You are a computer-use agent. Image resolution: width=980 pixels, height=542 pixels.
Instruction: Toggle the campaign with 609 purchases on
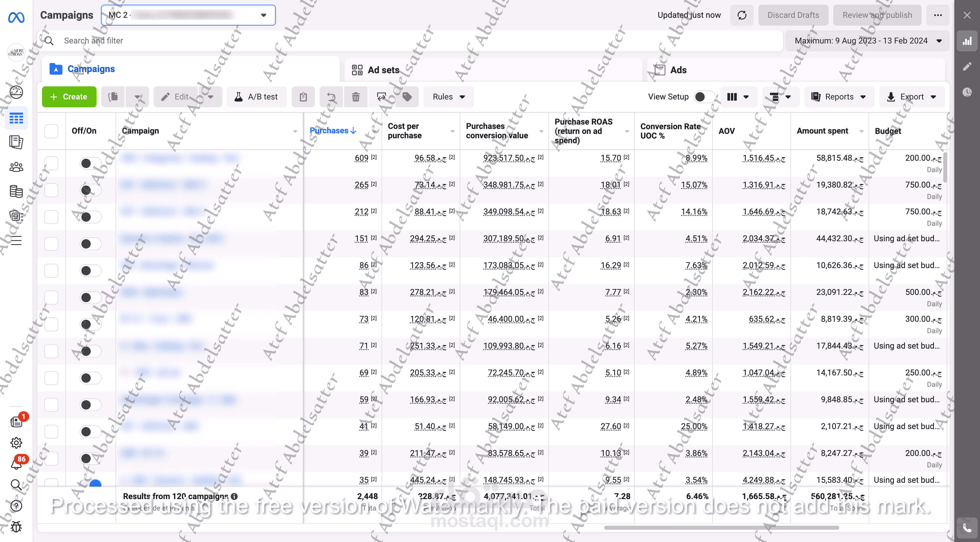(90, 163)
